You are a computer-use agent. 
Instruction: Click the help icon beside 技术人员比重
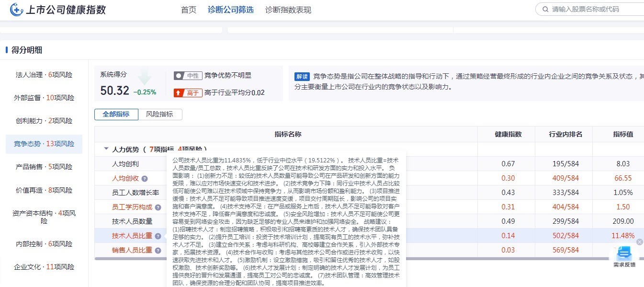point(158,236)
